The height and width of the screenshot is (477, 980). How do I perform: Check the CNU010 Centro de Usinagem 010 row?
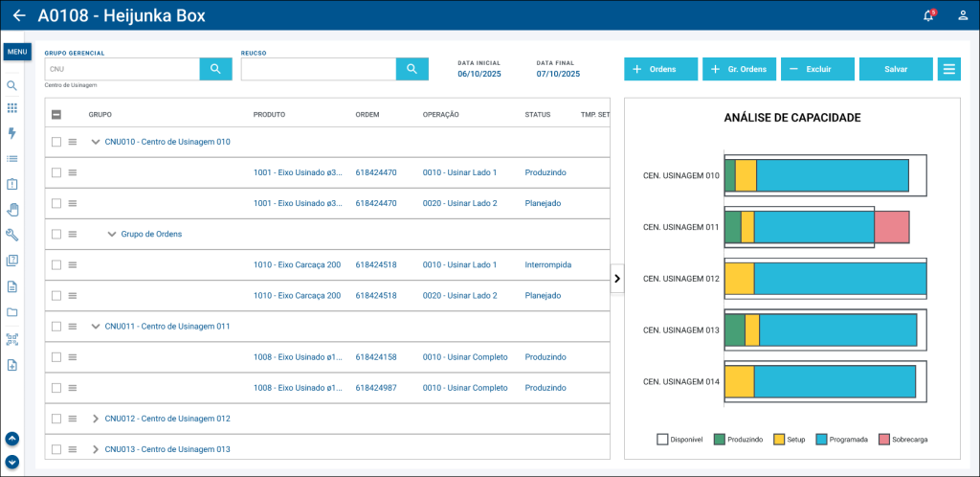(56, 142)
